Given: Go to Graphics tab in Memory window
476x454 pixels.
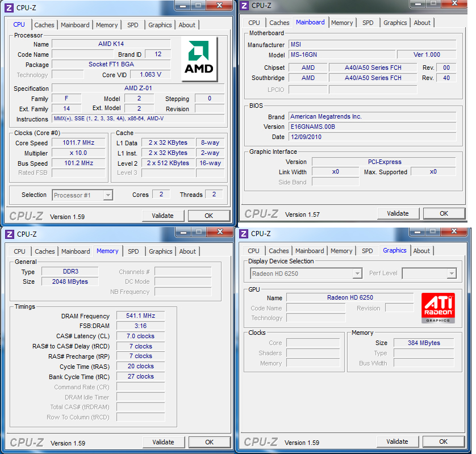Looking at the screenshot, I should point(161,251).
